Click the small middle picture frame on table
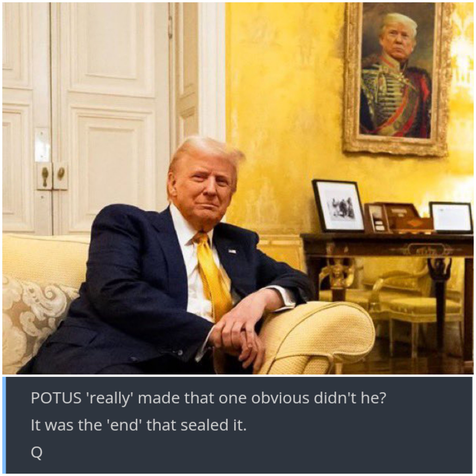The height and width of the screenshot is (476, 476). 377,218
